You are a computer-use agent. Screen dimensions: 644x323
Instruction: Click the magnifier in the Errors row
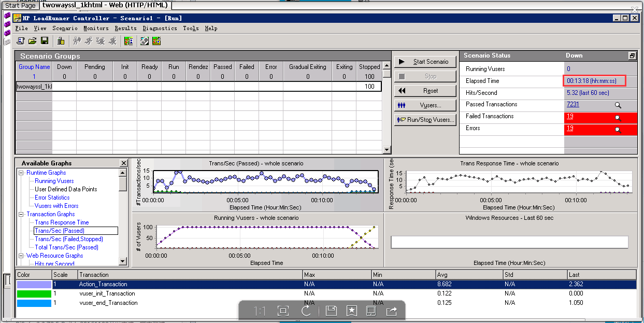[618, 130]
